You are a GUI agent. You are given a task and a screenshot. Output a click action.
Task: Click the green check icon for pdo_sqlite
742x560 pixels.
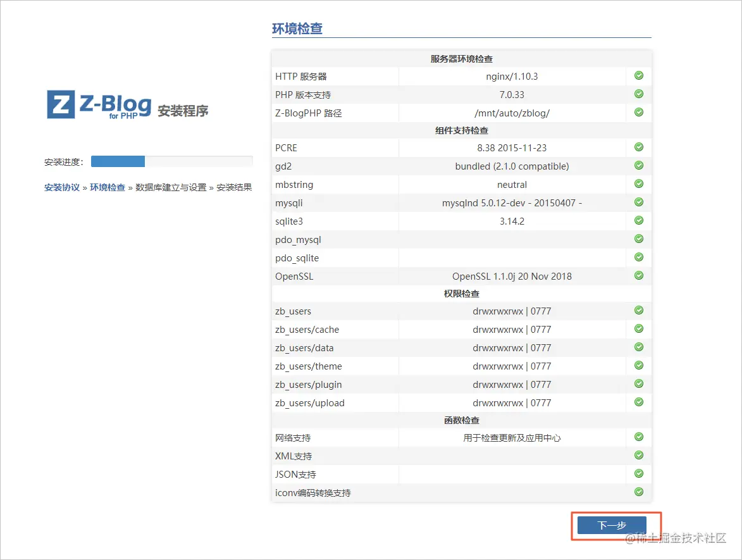click(x=638, y=257)
